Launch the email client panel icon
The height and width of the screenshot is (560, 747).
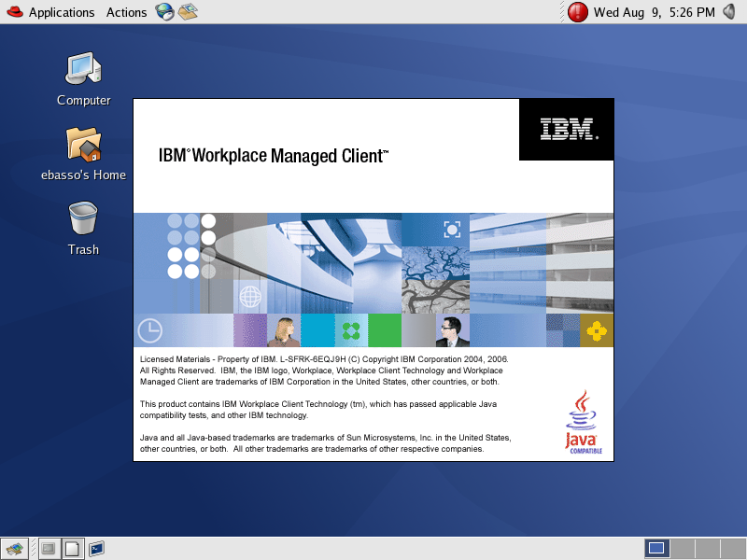click(188, 11)
